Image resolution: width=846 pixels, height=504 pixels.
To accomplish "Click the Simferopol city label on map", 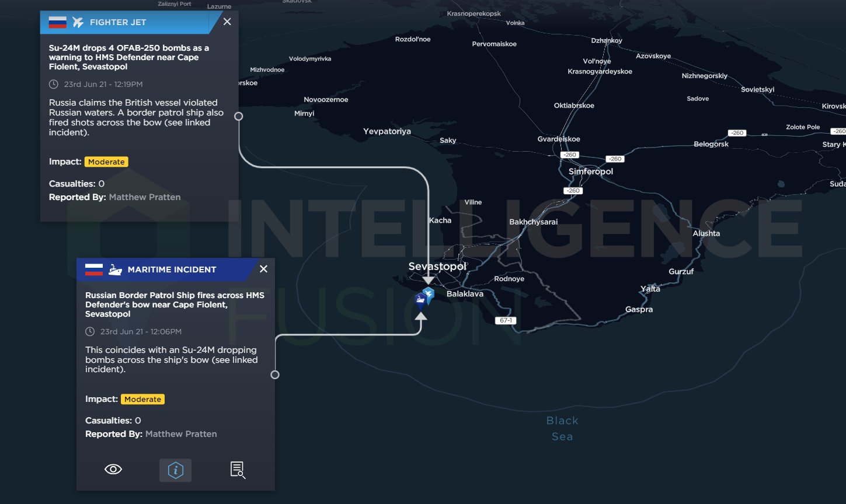I will point(591,171).
